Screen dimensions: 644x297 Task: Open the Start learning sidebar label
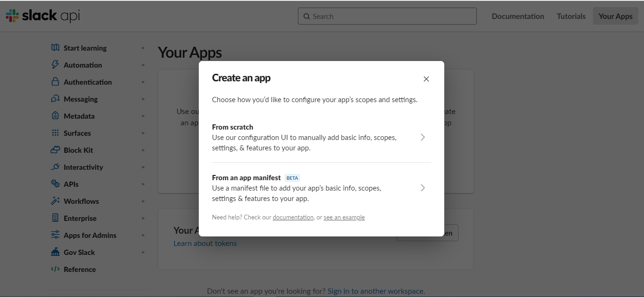pos(85,48)
